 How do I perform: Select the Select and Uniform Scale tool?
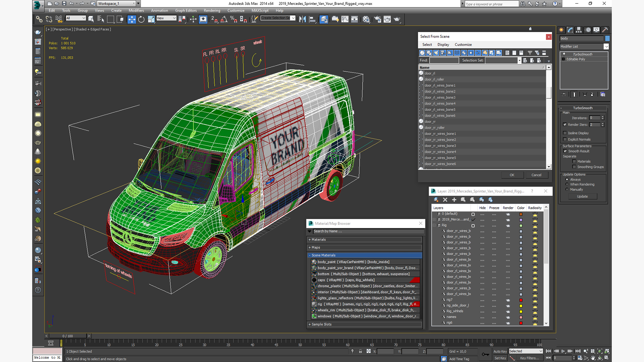[x=151, y=19]
